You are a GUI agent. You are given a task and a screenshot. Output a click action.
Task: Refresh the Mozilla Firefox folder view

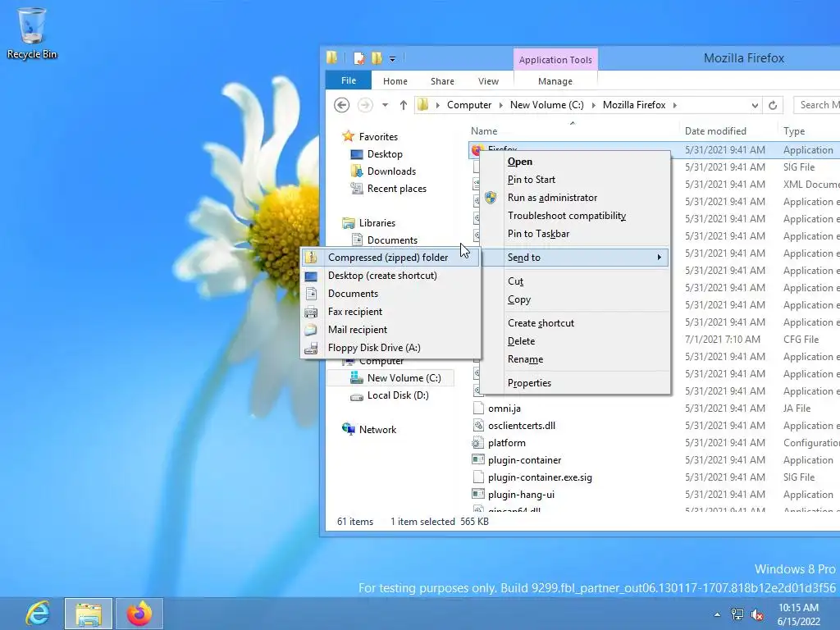click(773, 105)
